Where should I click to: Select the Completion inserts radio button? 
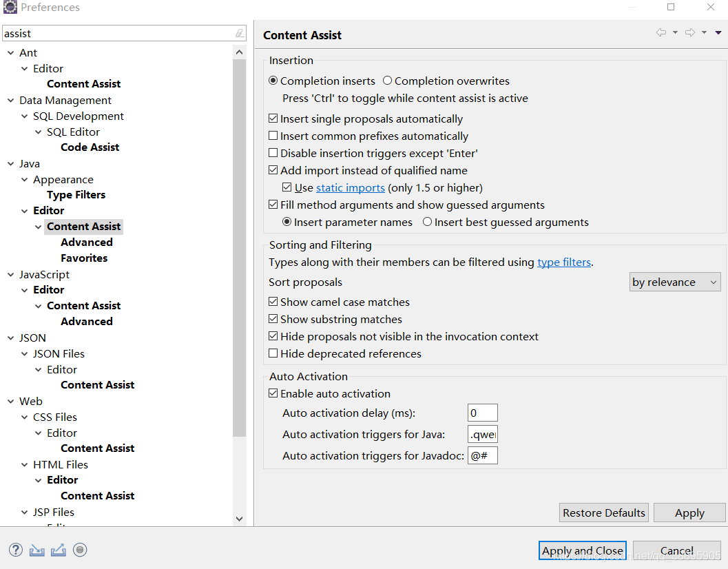click(273, 81)
